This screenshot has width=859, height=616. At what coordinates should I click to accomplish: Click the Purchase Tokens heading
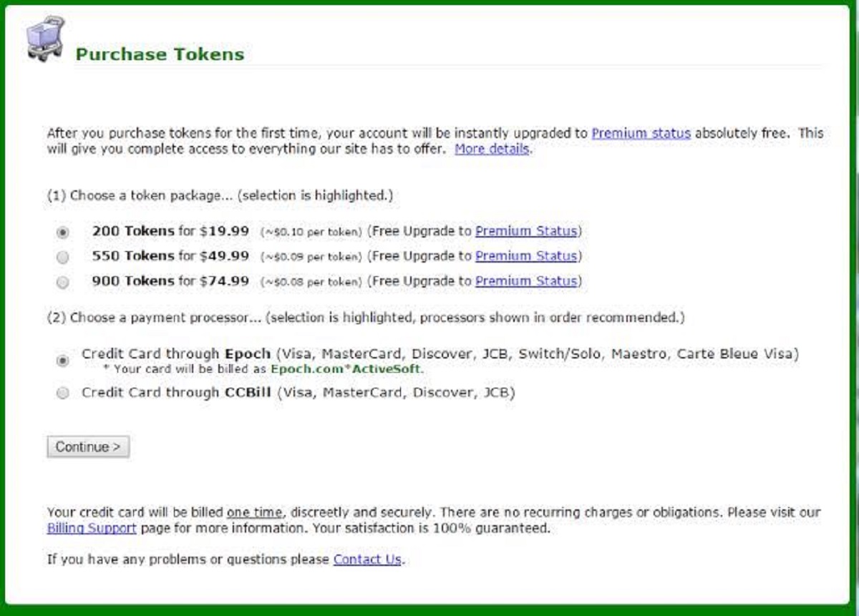(160, 54)
